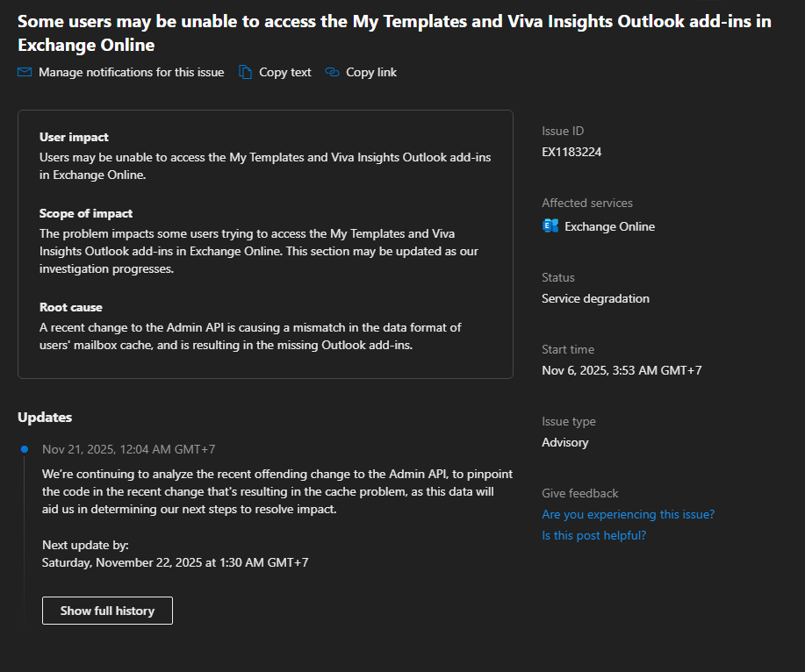Click the envelope icon for managing notifications
805x672 pixels.
25,73
